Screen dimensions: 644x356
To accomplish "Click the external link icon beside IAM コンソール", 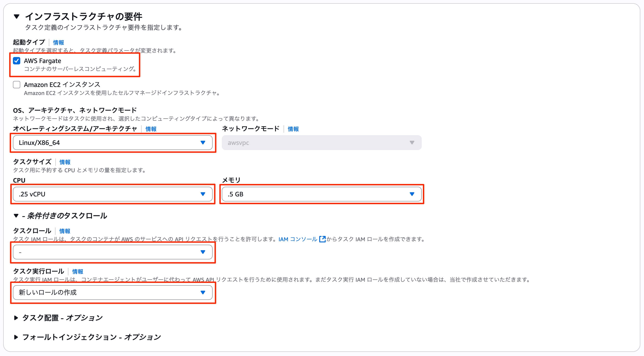I will tap(322, 239).
